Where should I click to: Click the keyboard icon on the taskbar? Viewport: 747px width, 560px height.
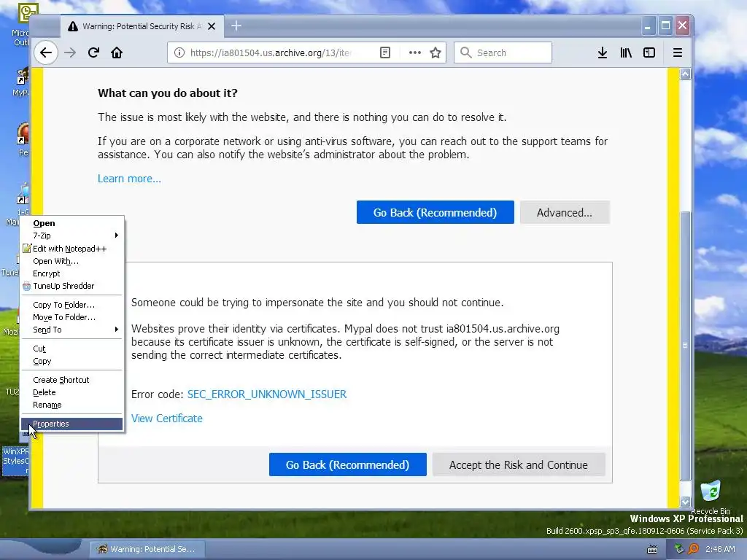(651, 550)
